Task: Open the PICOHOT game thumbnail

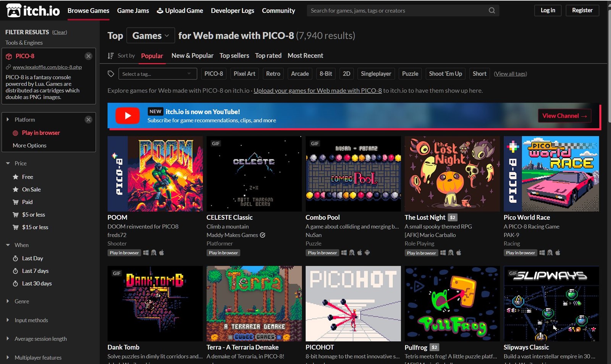Action: pyautogui.click(x=353, y=304)
